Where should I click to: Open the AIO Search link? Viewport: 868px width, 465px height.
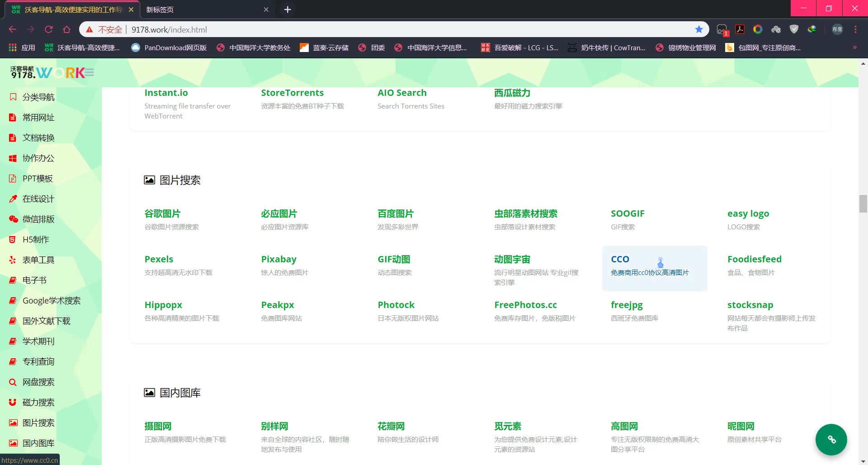(x=402, y=93)
